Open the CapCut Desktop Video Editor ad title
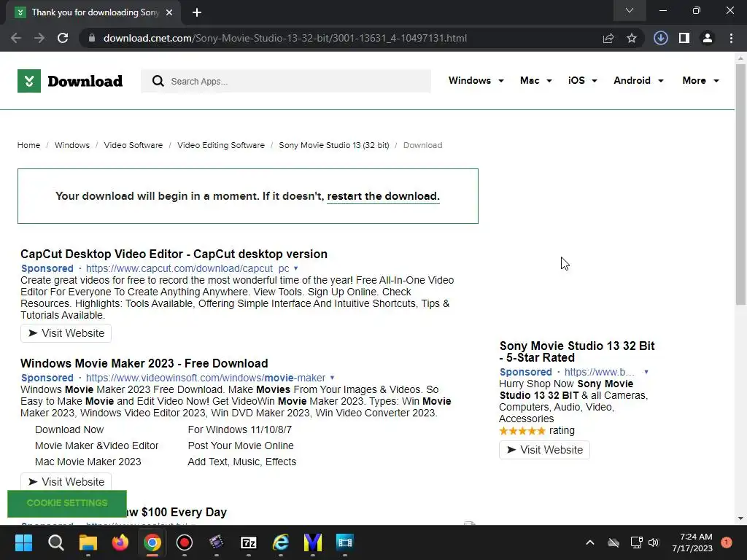The height and width of the screenshot is (560, 747). coord(174,254)
